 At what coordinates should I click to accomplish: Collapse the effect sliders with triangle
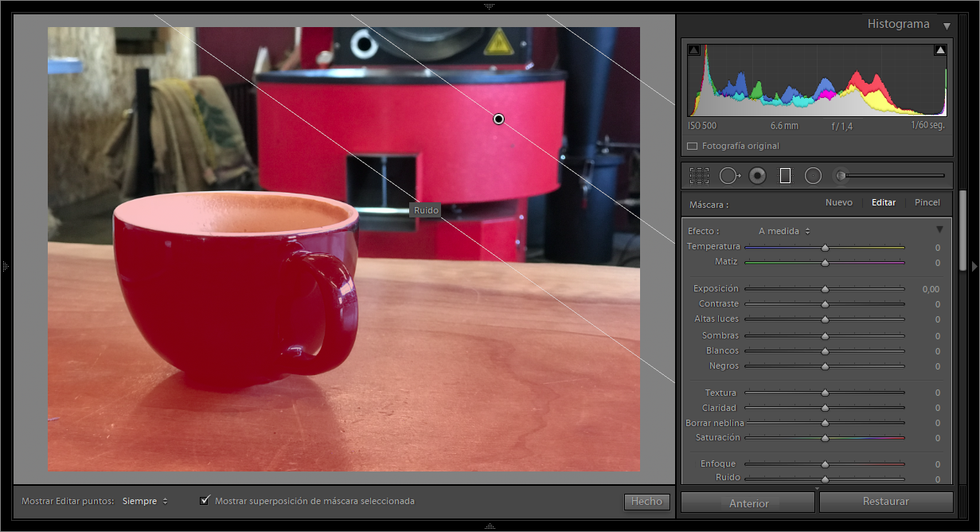[939, 230]
